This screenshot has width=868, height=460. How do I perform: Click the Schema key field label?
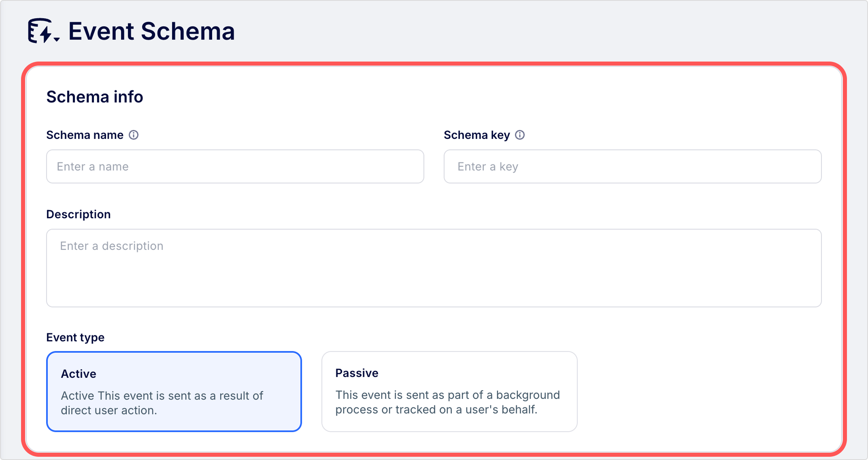pos(477,135)
